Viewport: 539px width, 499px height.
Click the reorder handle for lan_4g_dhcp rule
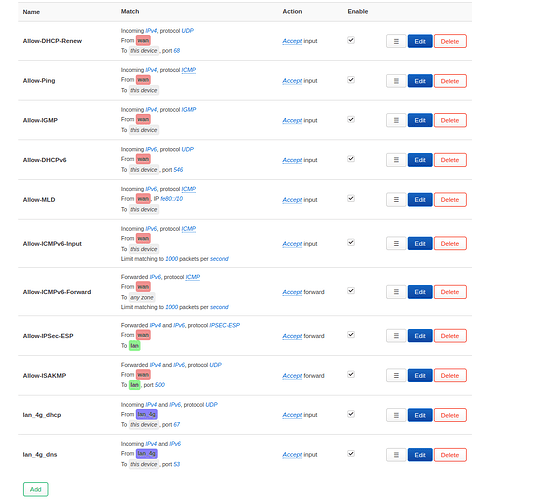[396, 415]
